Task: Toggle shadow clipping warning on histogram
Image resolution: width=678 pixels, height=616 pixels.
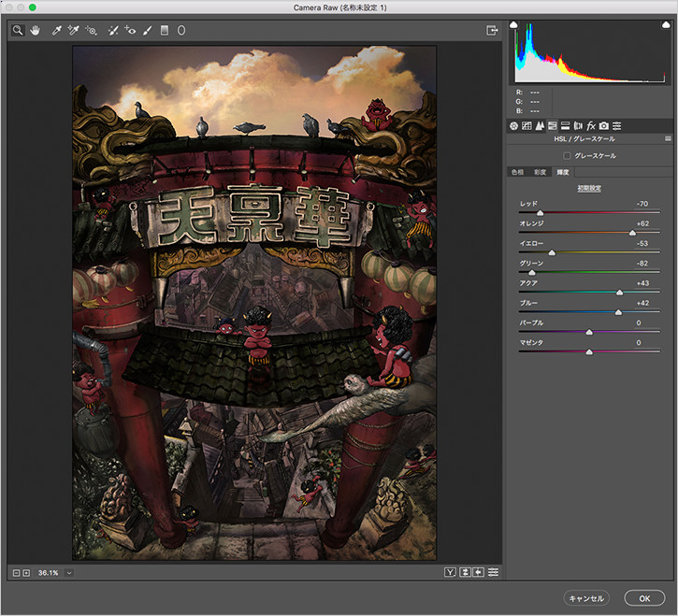Action: coord(513,24)
